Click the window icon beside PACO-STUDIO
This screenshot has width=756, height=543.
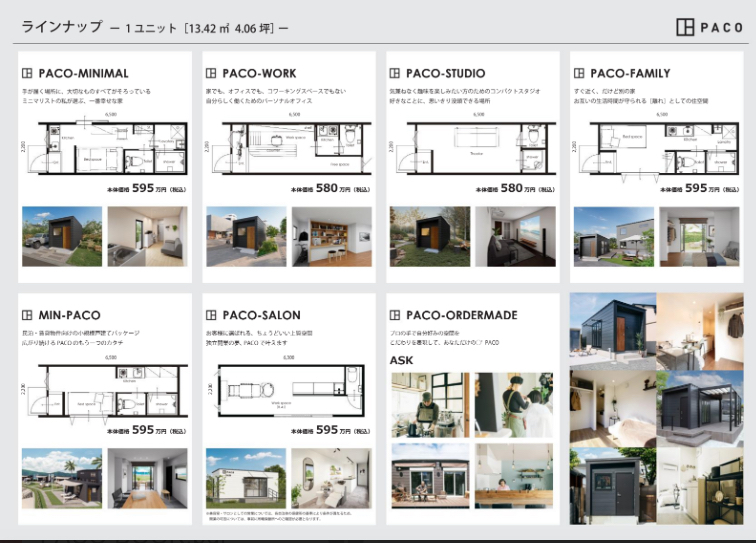pos(394,73)
